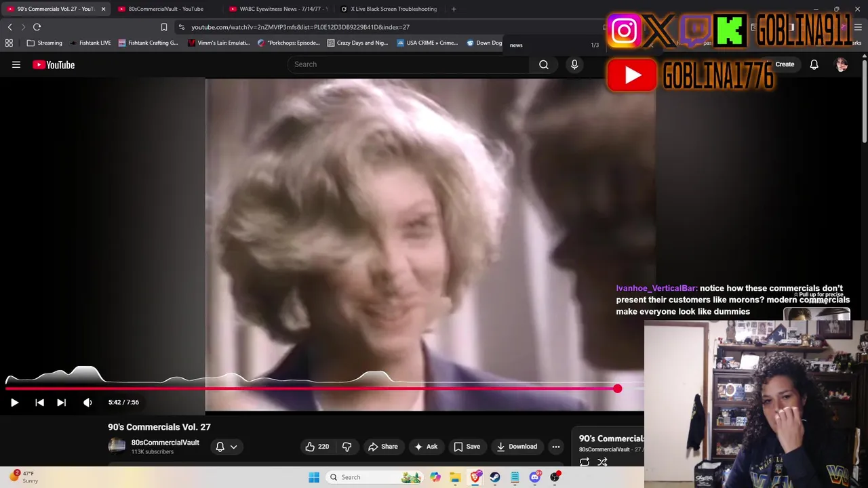
Task: Share the video
Action: [382, 447]
